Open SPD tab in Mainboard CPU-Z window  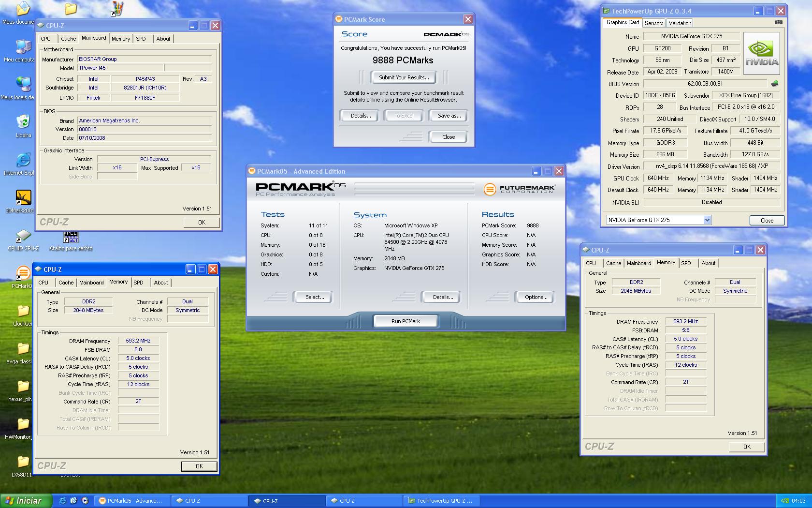click(141, 39)
